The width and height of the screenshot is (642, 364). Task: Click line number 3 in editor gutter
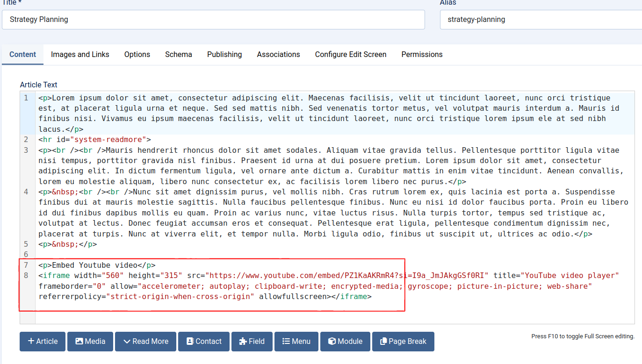point(26,150)
